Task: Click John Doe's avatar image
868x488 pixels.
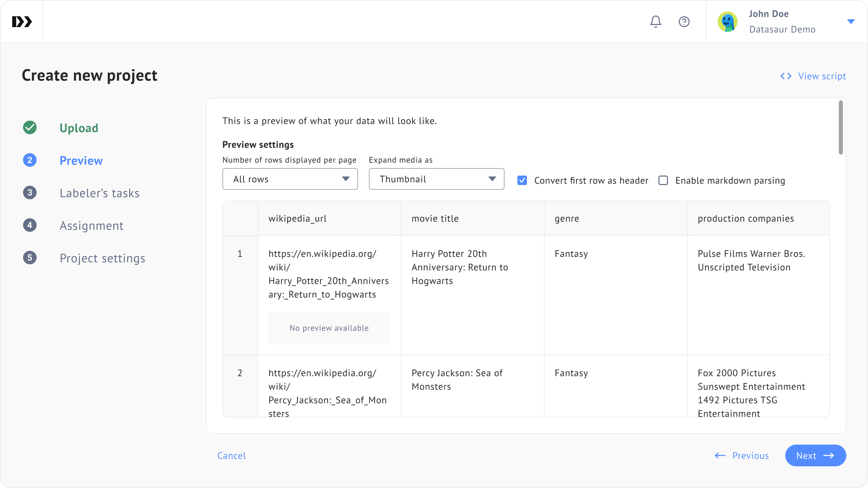Action: pos(727,22)
